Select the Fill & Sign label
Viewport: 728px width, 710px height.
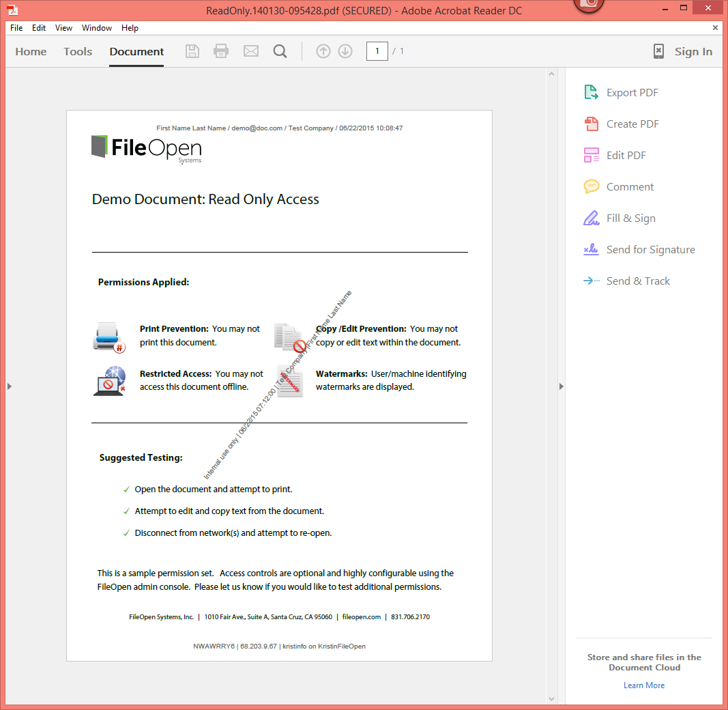click(x=631, y=218)
